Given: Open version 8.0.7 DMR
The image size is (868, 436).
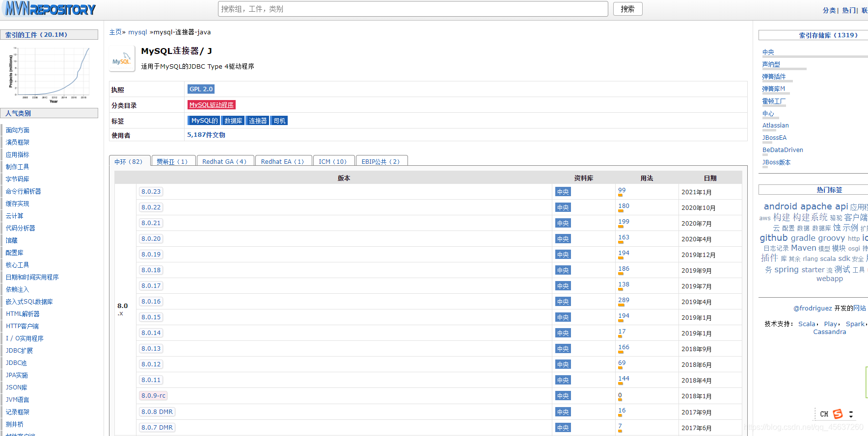Looking at the screenshot, I should click(x=157, y=428).
